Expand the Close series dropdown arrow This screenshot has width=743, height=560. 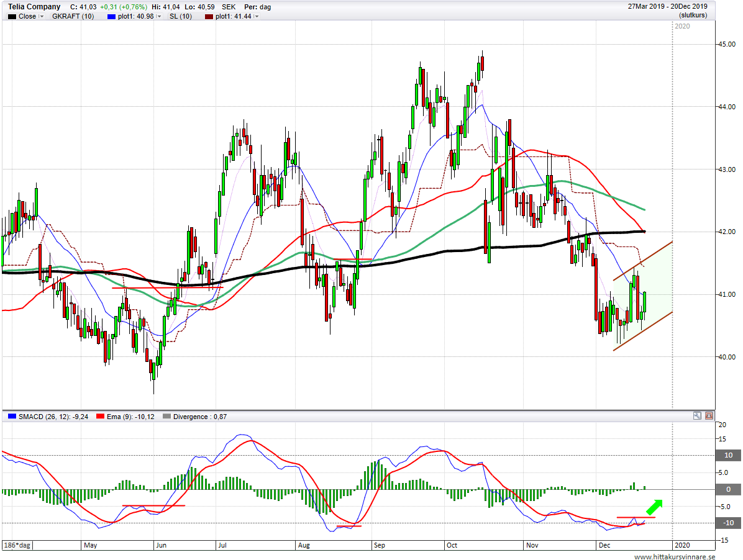[x=42, y=17]
